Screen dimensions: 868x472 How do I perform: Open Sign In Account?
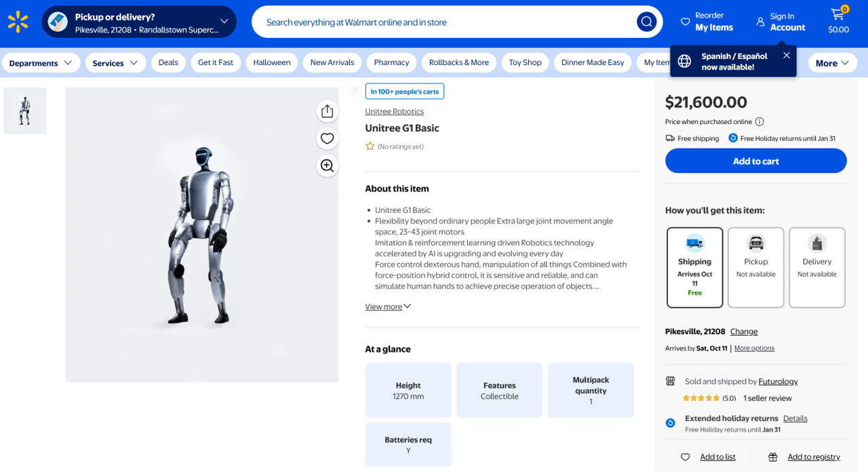pyautogui.click(x=781, y=22)
